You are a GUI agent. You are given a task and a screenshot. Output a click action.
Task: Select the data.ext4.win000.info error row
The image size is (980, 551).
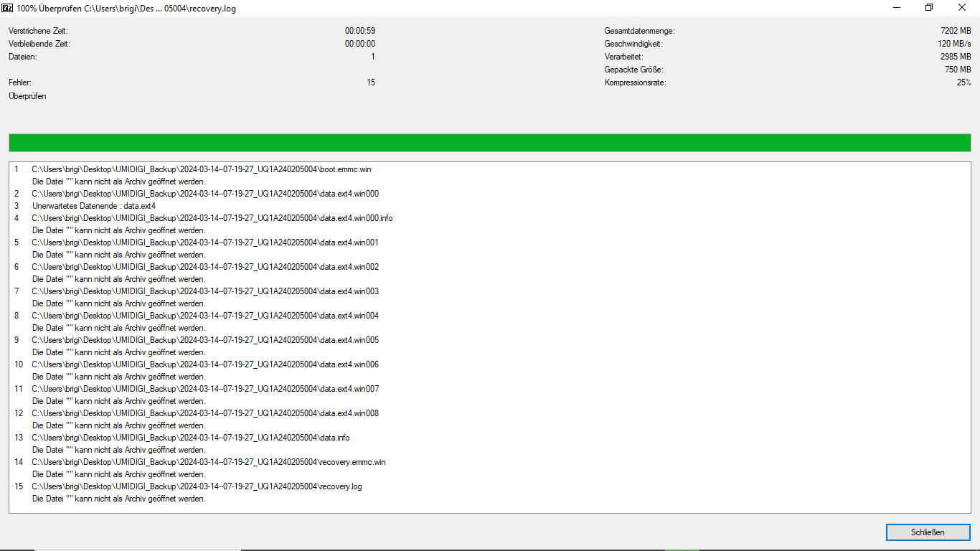212,218
